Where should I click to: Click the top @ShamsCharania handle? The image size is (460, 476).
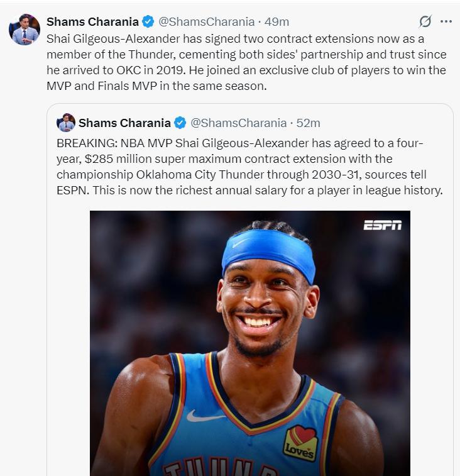[205, 22]
